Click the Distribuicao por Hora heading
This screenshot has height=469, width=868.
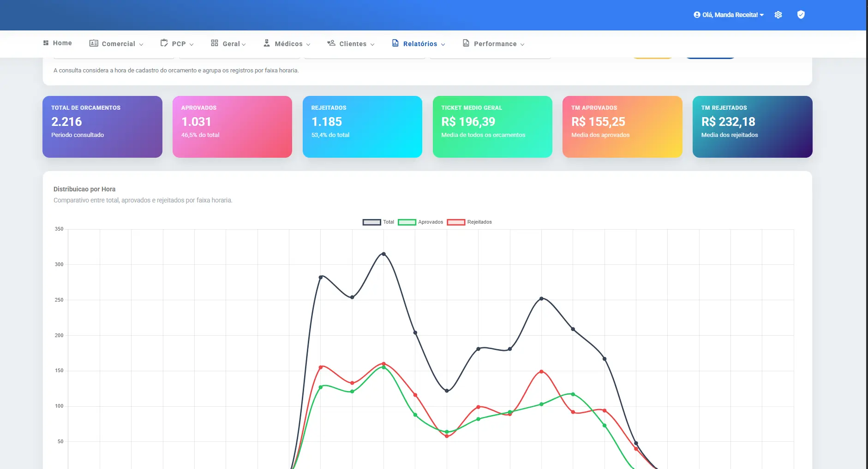point(84,189)
